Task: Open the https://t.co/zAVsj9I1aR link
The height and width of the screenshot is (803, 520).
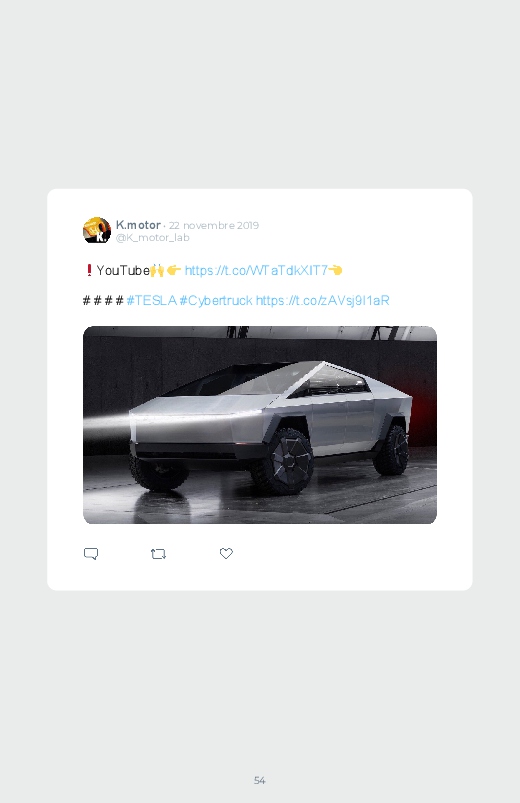Action: tap(322, 300)
